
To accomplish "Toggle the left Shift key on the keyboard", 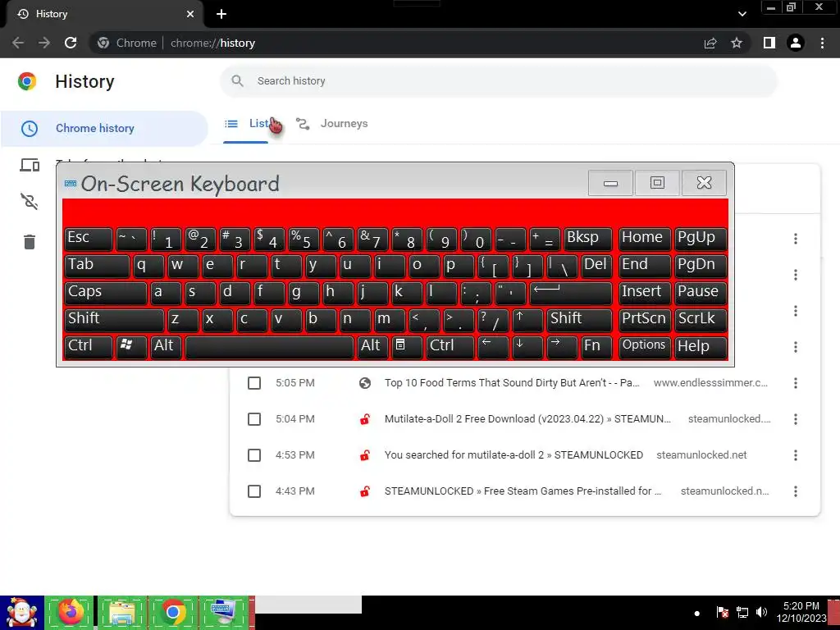I will coord(114,320).
